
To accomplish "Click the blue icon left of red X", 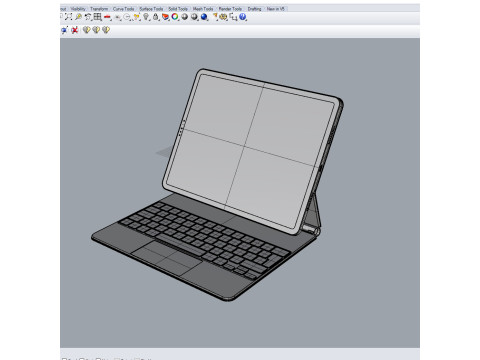I will 64,30.
